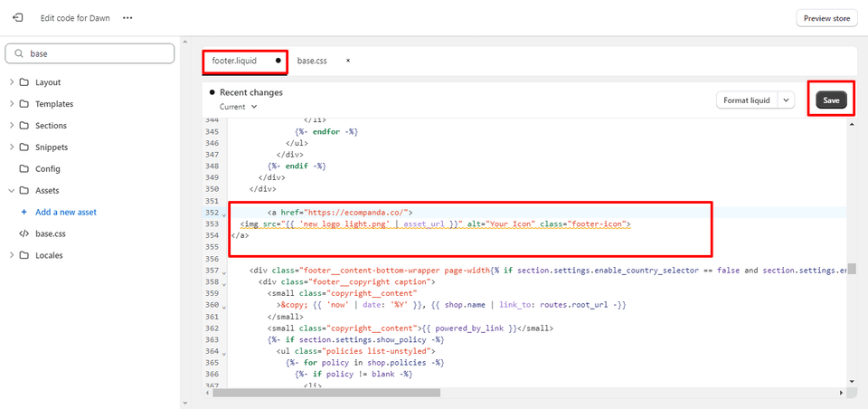Image resolution: width=868 pixels, height=409 pixels.
Task: Click the Edit code for Dawn title
Action: pos(75,18)
